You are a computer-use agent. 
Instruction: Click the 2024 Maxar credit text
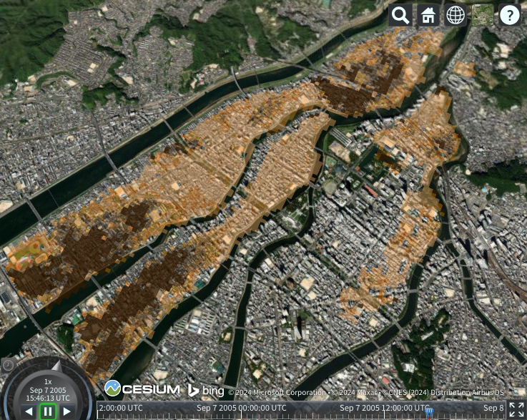tap(355, 392)
